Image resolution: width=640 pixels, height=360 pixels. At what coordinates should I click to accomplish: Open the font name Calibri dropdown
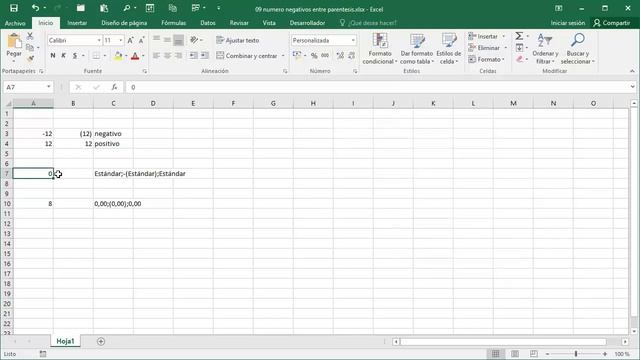[99, 40]
